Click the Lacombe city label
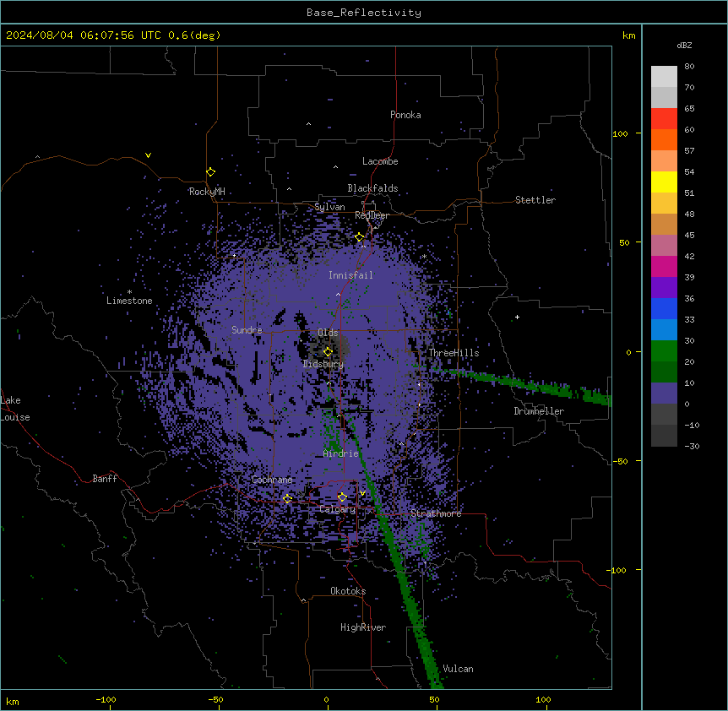728x711 pixels. 380,161
